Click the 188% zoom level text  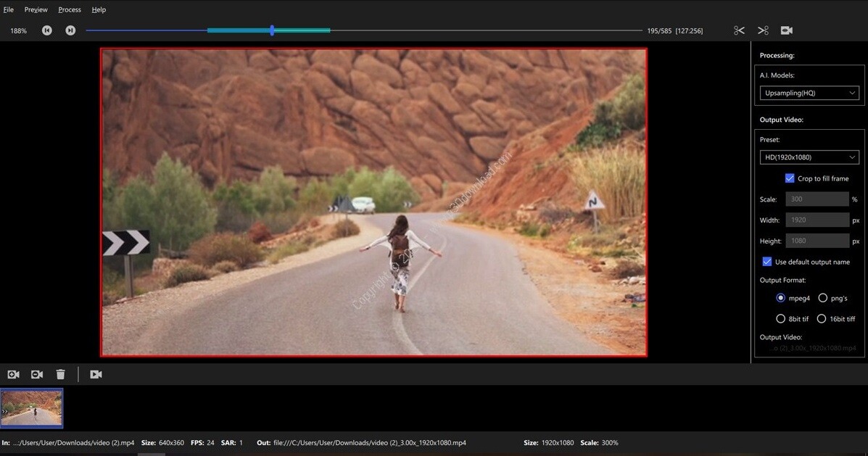[x=18, y=31]
